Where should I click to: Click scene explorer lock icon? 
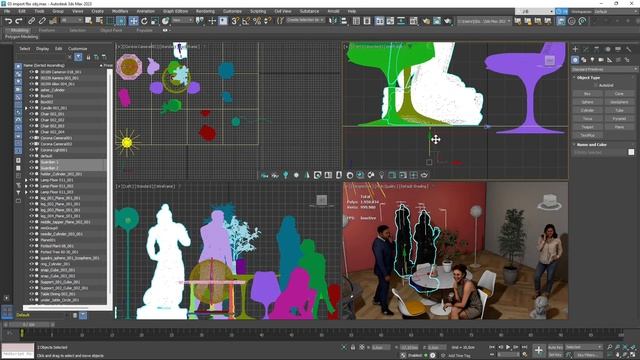88,57
